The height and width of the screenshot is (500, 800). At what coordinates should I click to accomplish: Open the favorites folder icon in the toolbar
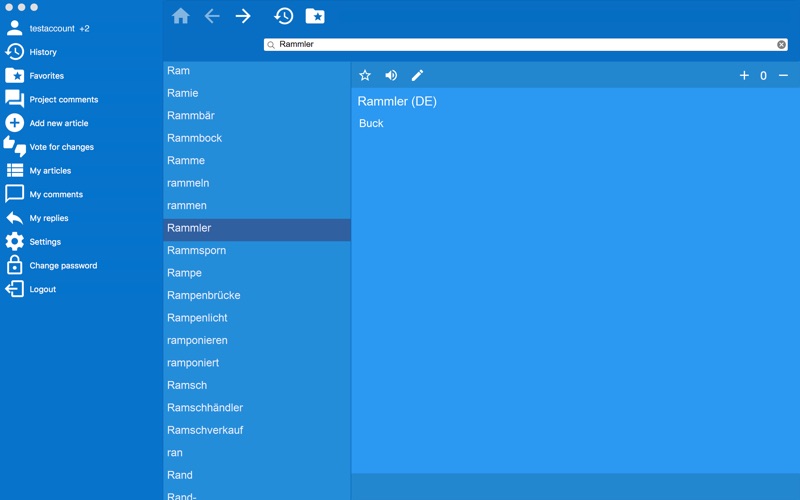point(315,16)
